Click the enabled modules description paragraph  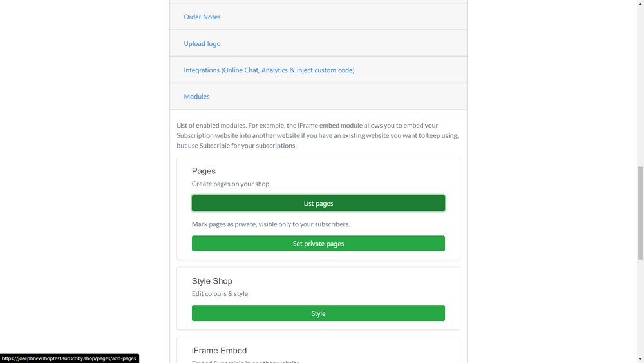tap(318, 135)
